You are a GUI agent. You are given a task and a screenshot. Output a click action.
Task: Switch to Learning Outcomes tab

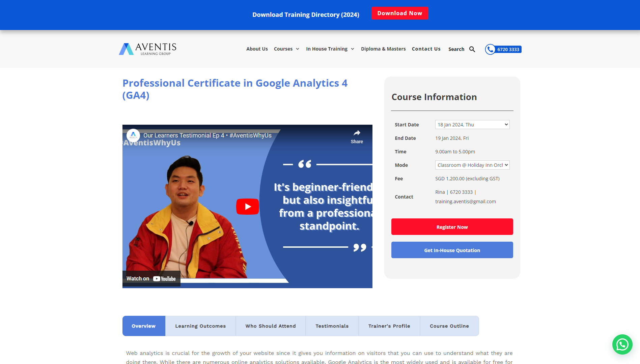click(200, 326)
